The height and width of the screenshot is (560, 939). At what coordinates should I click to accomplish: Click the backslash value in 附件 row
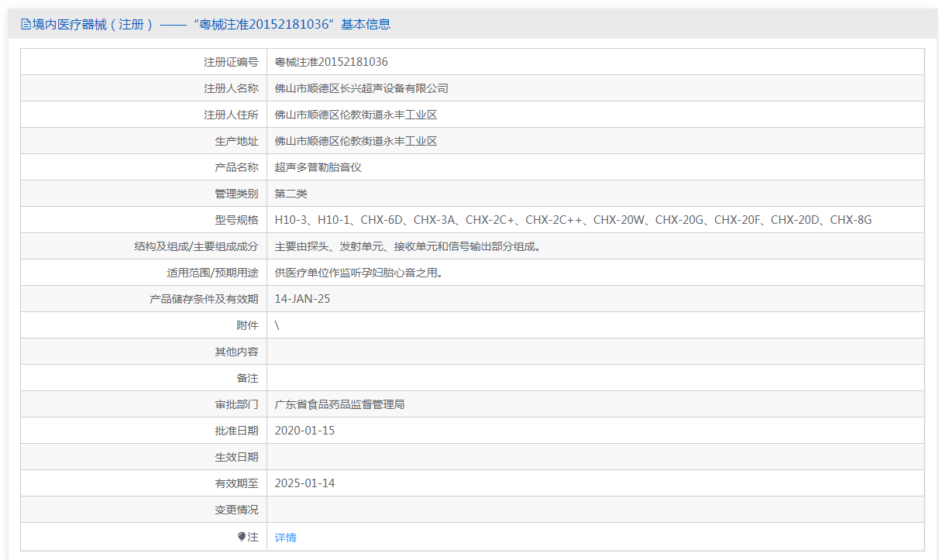277,325
